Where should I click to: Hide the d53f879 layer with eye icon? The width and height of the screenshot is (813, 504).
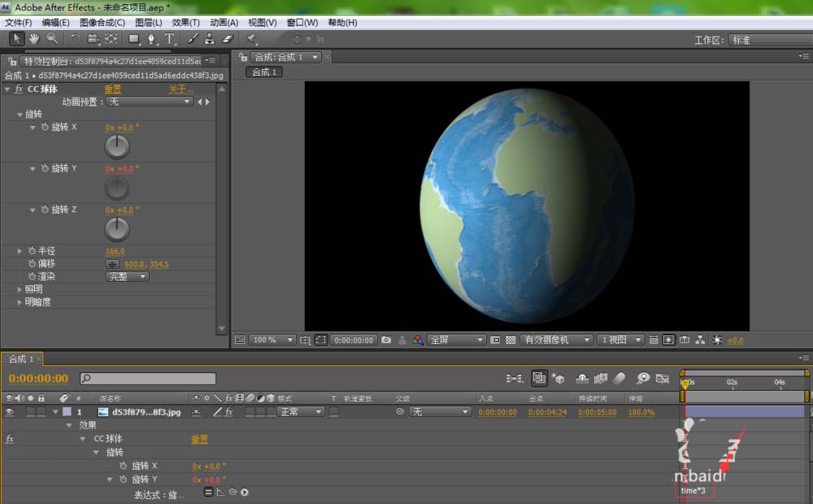[x=10, y=412]
